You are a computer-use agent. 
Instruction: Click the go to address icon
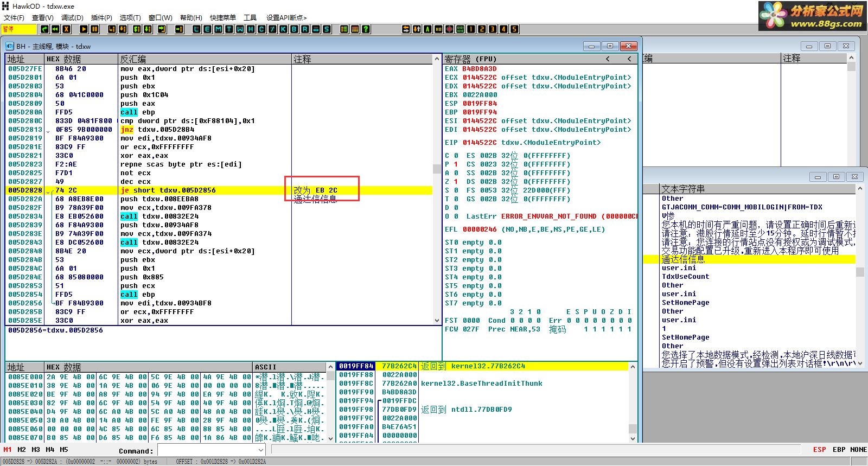[180, 29]
